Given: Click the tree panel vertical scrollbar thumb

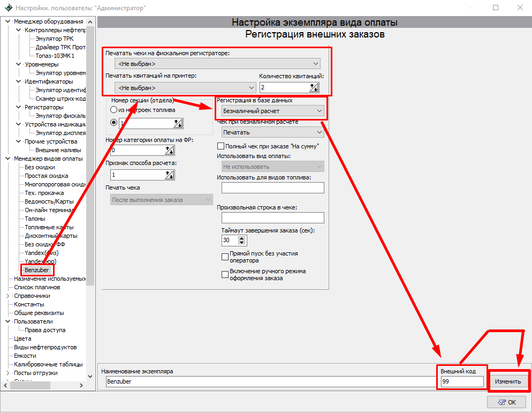Looking at the screenshot, I should pyautogui.click(x=90, y=156).
